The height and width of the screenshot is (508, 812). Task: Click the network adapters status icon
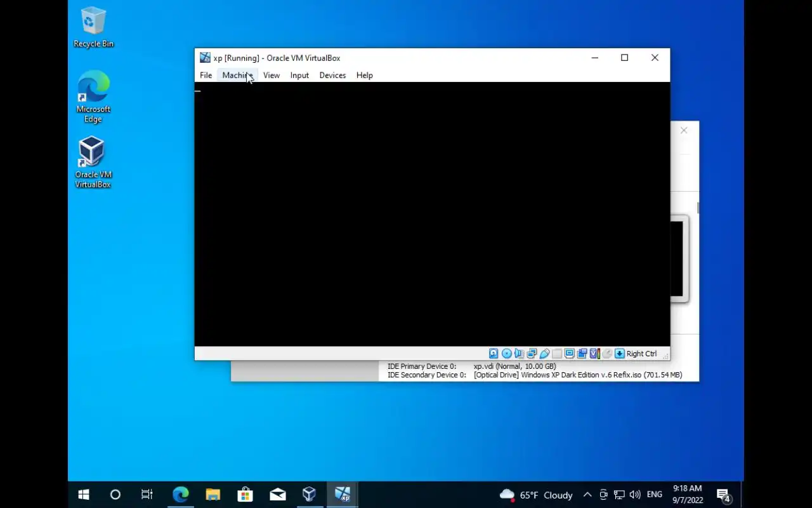coord(532,354)
